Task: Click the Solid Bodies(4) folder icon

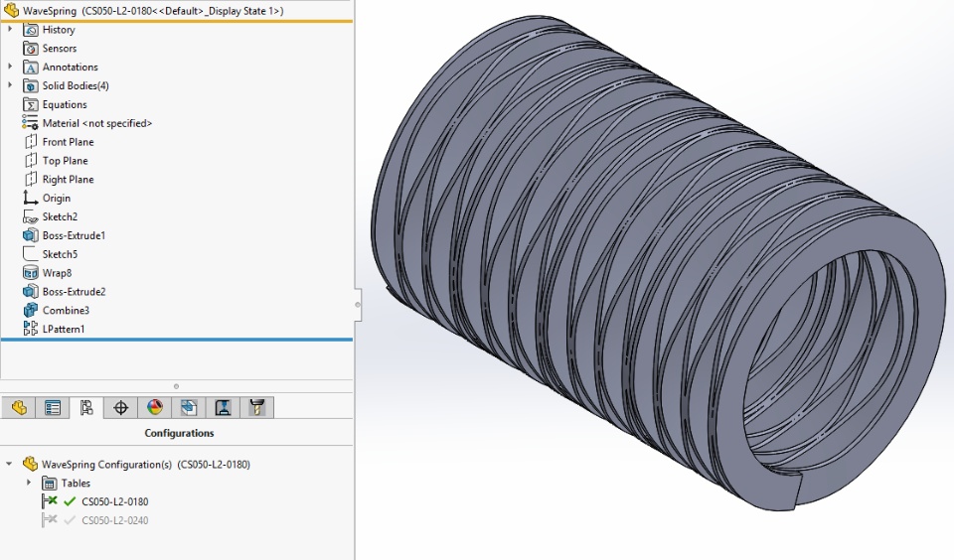Action: point(31,85)
